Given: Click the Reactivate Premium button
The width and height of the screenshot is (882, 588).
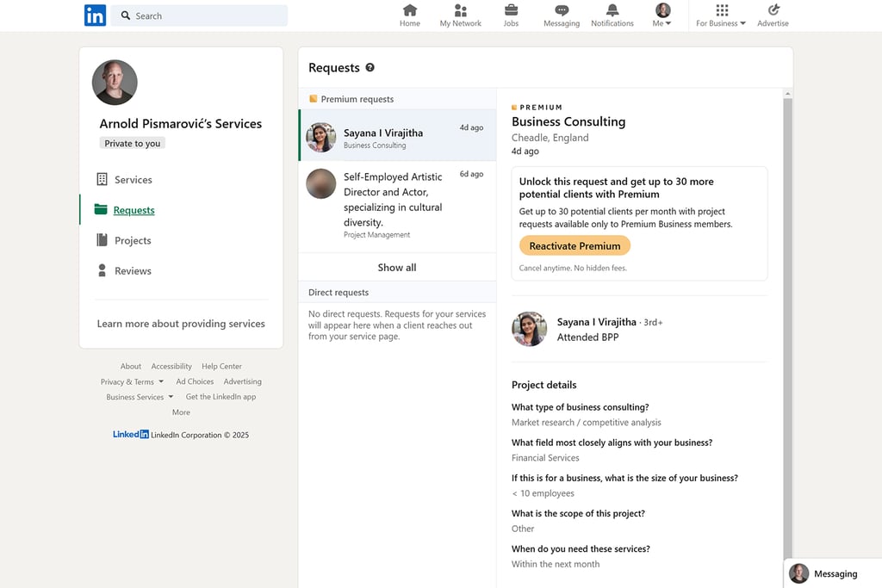Looking at the screenshot, I should pyautogui.click(x=575, y=246).
